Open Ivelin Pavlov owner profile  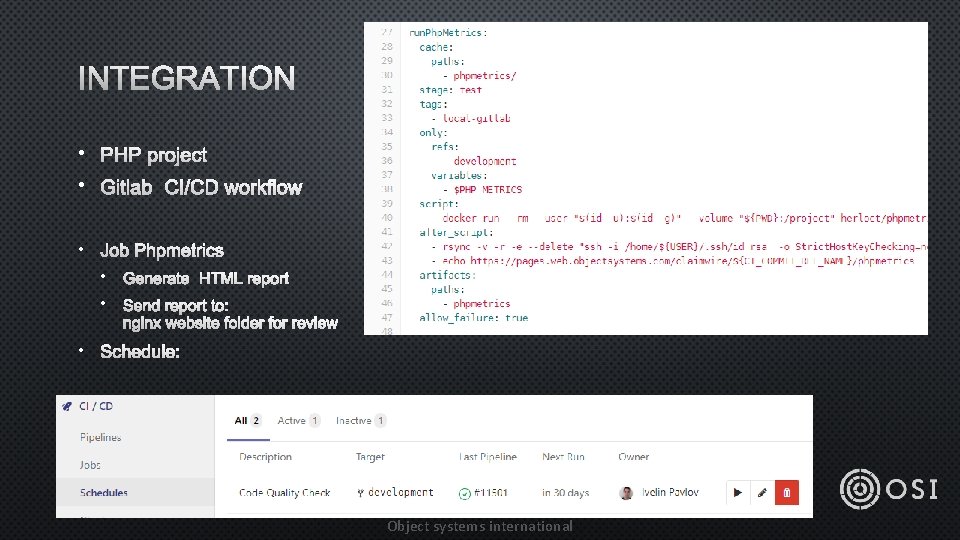pos(670,492)
